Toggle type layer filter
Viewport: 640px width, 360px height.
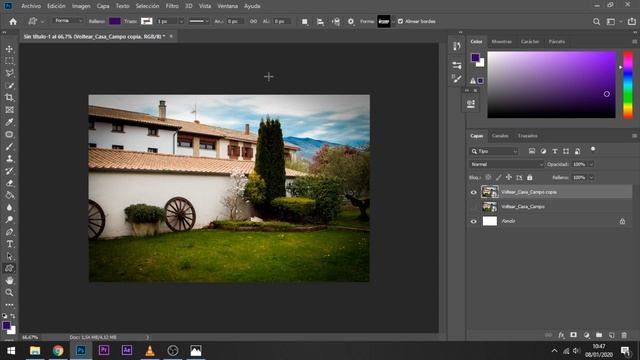click(x=554, y=151)
